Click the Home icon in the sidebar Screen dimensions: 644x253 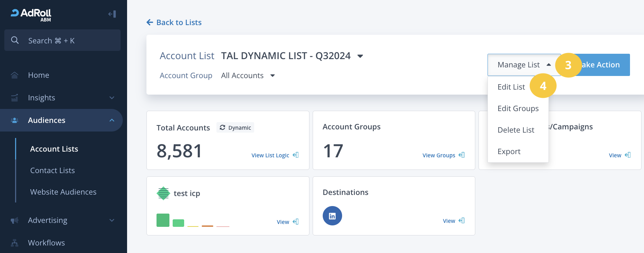14,75
